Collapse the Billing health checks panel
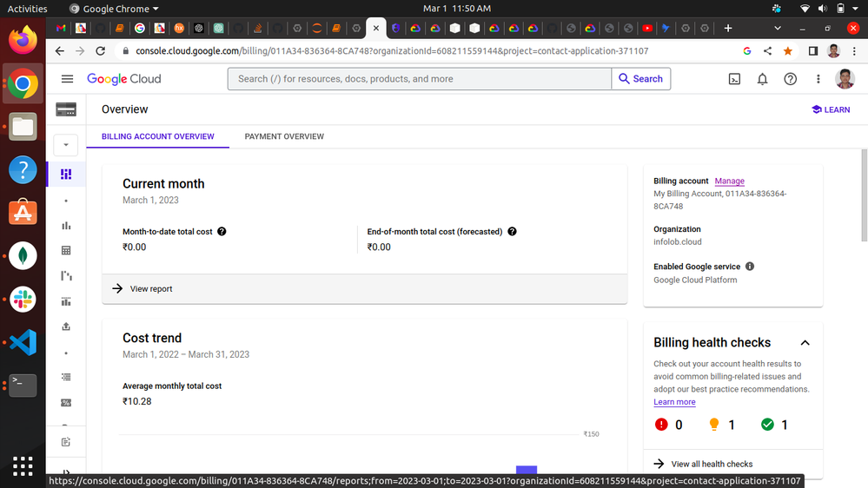Viewport: 868px width, 488px height. pos(805,343)
